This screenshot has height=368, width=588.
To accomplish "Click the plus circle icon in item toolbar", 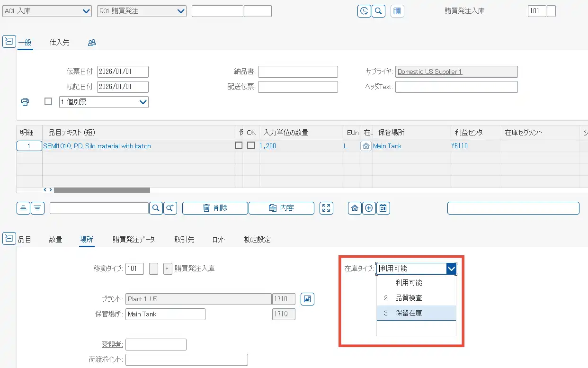I will pos(369,208).
